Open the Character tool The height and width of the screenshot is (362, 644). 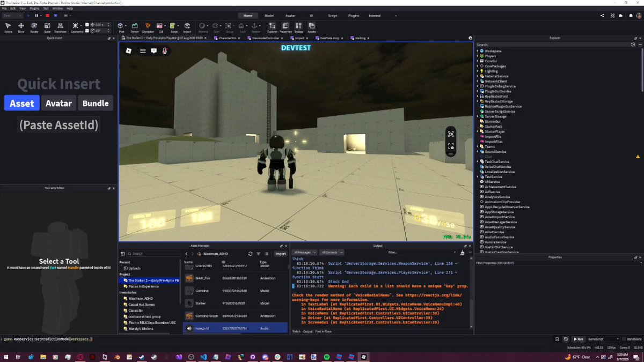(x=148, y=27)
